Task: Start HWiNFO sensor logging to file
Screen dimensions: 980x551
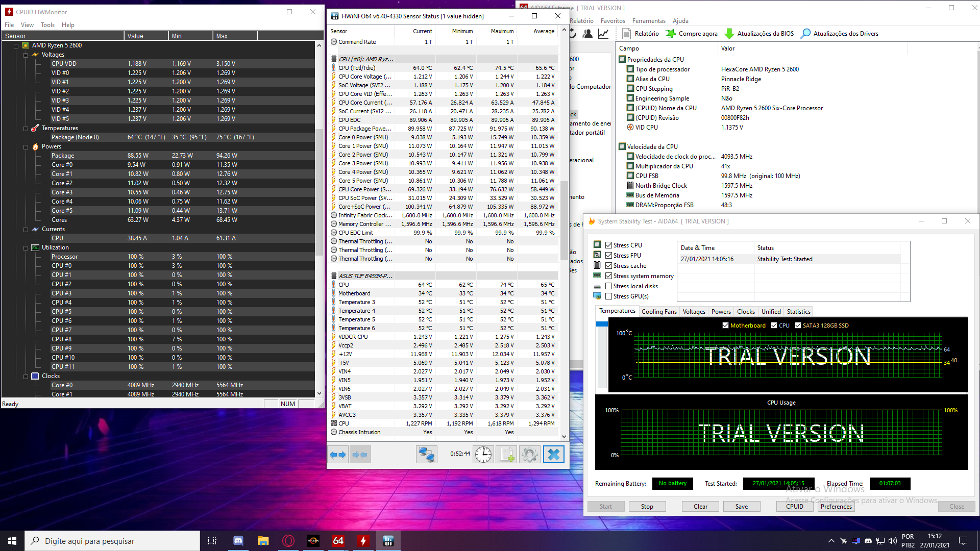Action: coord(506,454)
